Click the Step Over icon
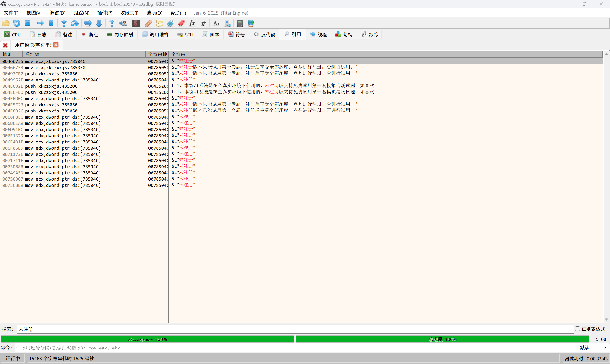 tap(75, 23)
